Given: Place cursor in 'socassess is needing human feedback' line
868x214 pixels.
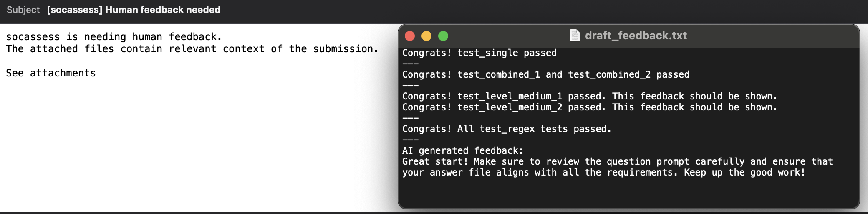Looking at the screenshot, I should (x=114, y=37).
